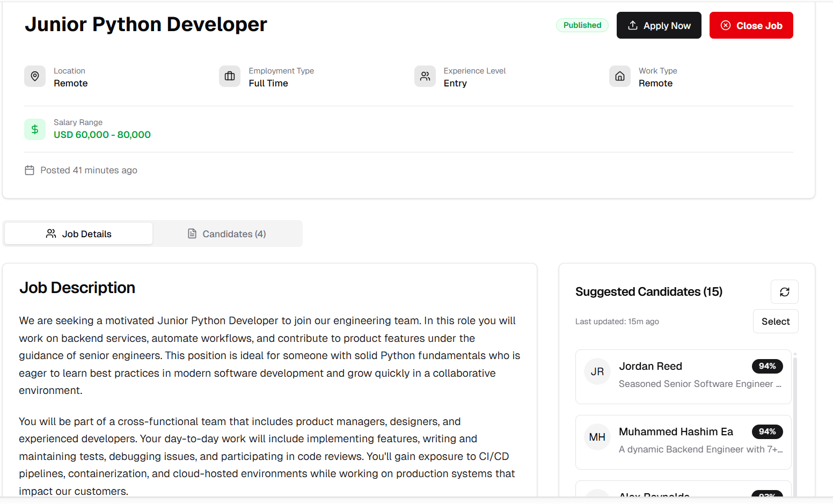Screen dimensions: 833x504
Task: Click the JR avatar for Jordan Reed
Action: (x=597, y=371)
